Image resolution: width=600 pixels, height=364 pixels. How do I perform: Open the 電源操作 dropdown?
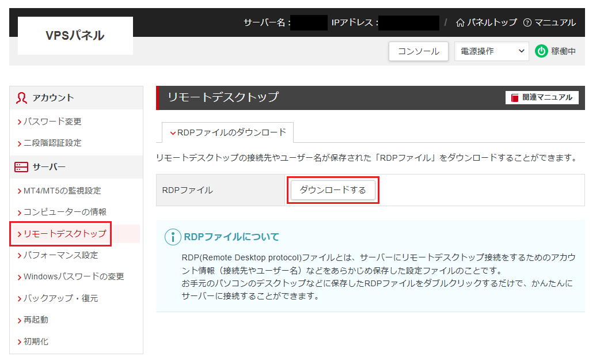click(x=491, y=51)
